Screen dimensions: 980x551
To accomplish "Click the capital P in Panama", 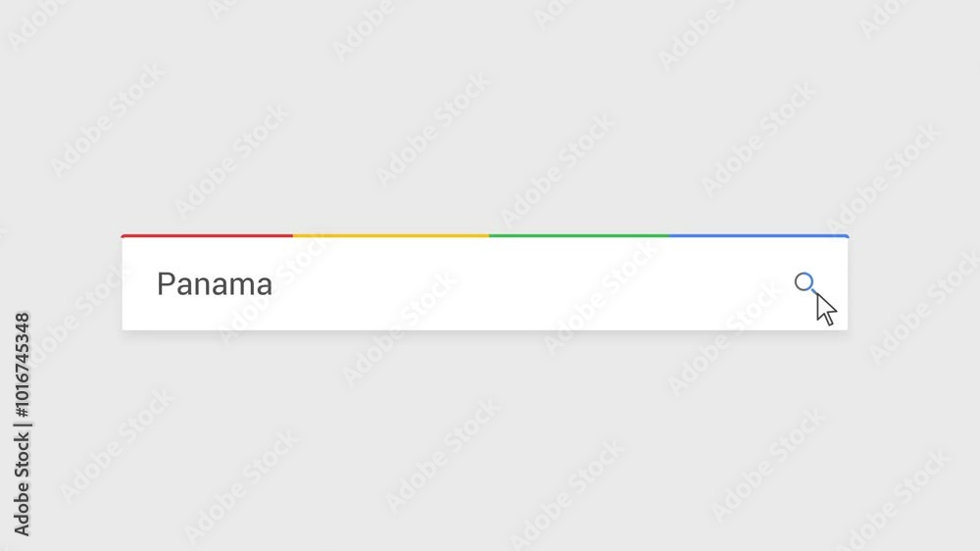I will coord(165,284).
